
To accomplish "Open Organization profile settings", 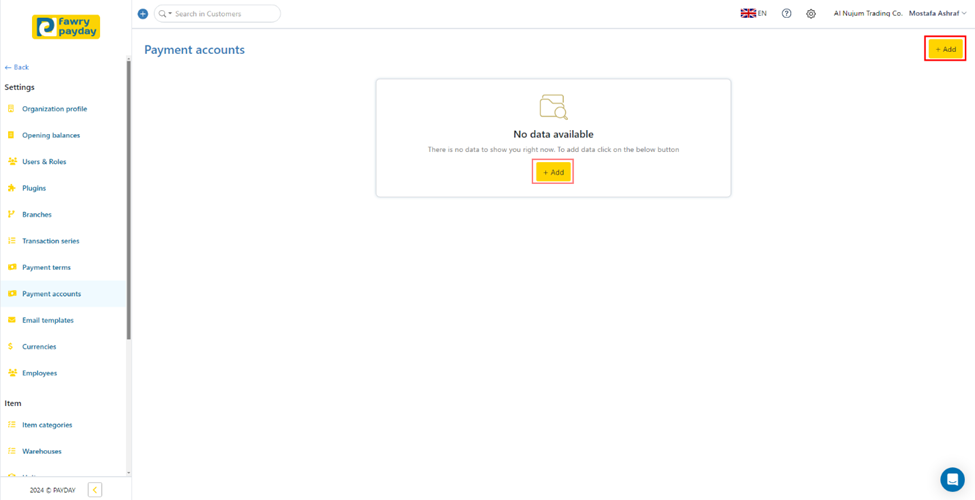I will click(54, 109).
